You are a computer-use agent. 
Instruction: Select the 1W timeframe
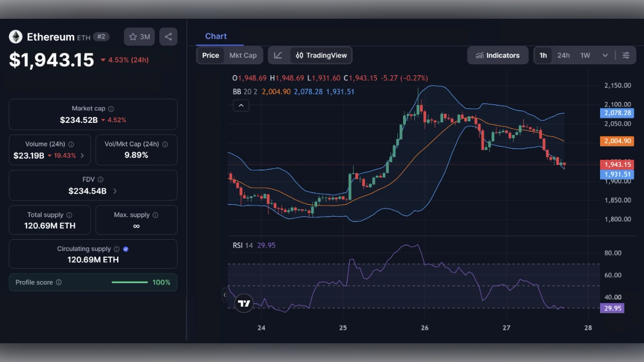click(584, 55)
